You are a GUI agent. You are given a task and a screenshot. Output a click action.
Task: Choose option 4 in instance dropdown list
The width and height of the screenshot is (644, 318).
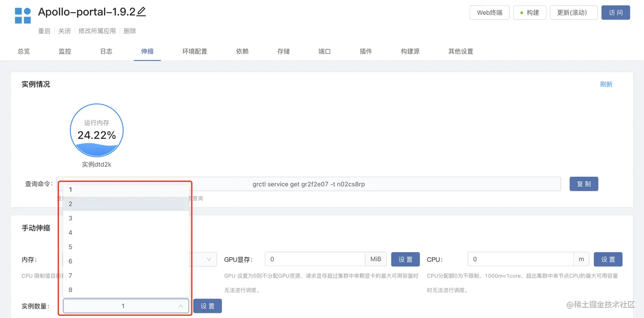point(126,232)
